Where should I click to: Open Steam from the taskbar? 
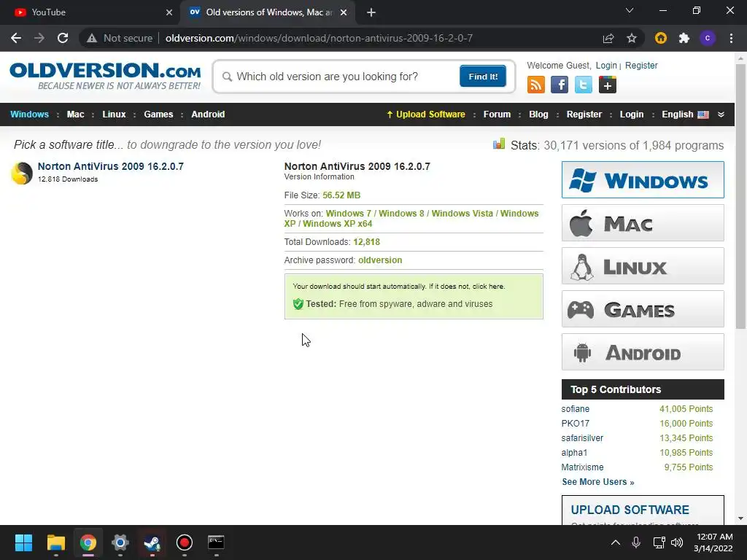point(152,542)
